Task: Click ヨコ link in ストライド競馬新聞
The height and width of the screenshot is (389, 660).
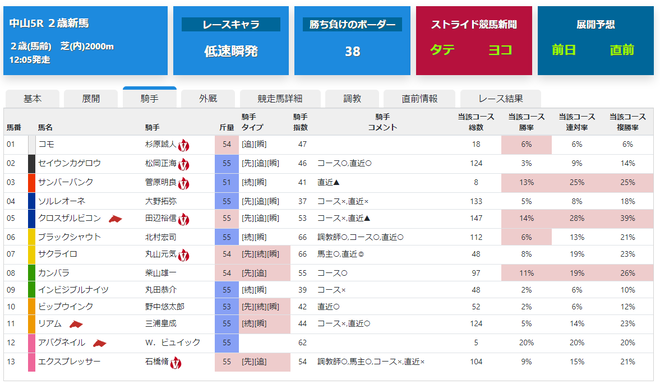Action: 500,50
